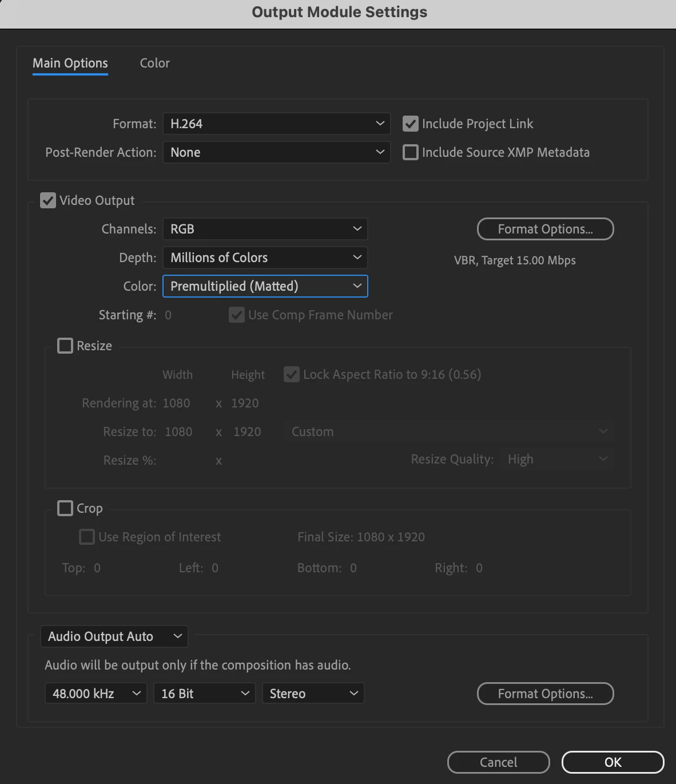The width and height of the screenshot is (676, 784).
Task: Open the Resize Quality dropdown High
Action: pyautogui.click(x=557, y=459)
